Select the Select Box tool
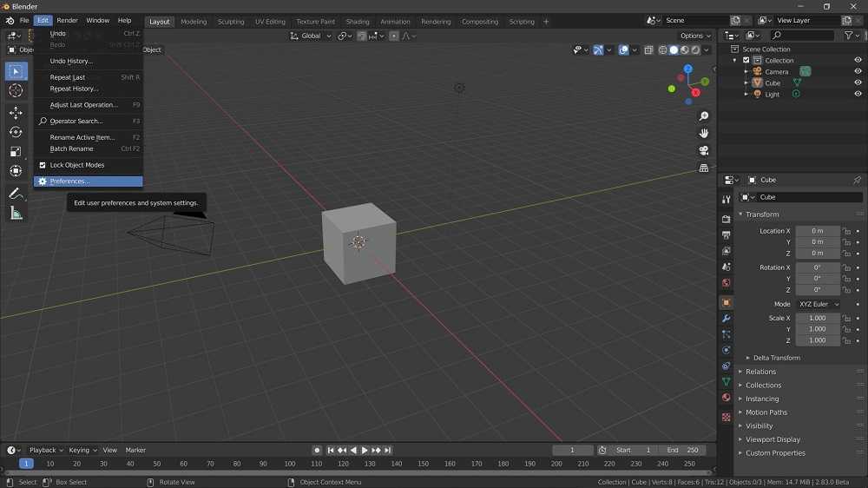Screen dimensions: 868x488 pyautogui.click(x=16, y=71)
